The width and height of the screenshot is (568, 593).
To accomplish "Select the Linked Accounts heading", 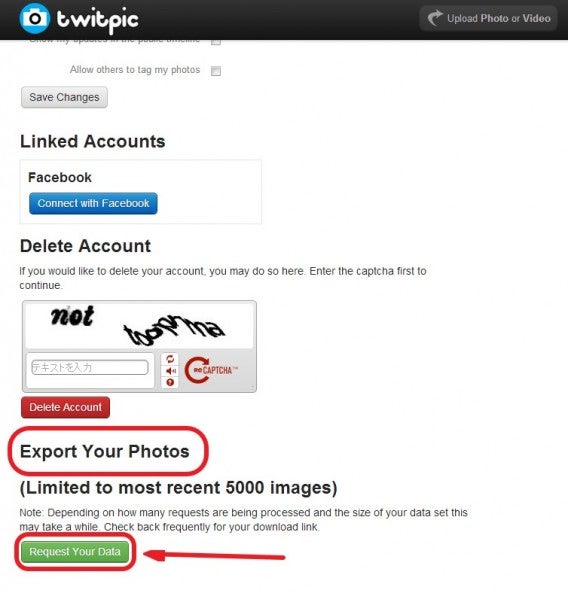I will pyautogui.click(x=93, y=141).
